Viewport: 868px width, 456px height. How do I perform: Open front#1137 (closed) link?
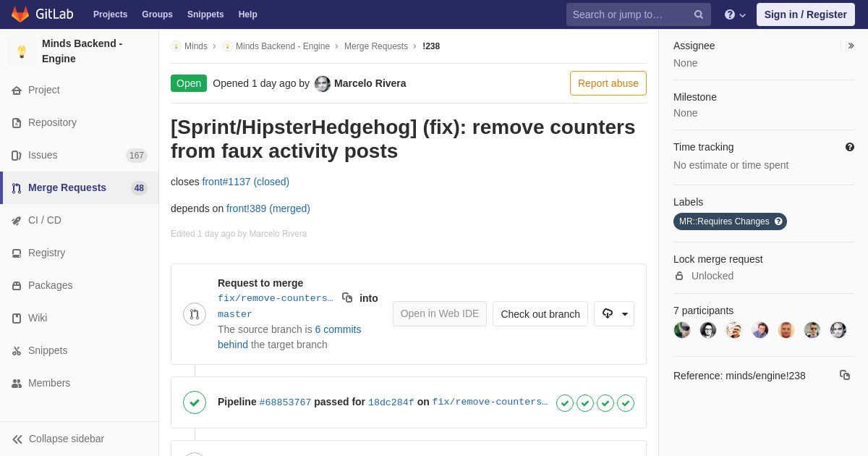(246, 182)
